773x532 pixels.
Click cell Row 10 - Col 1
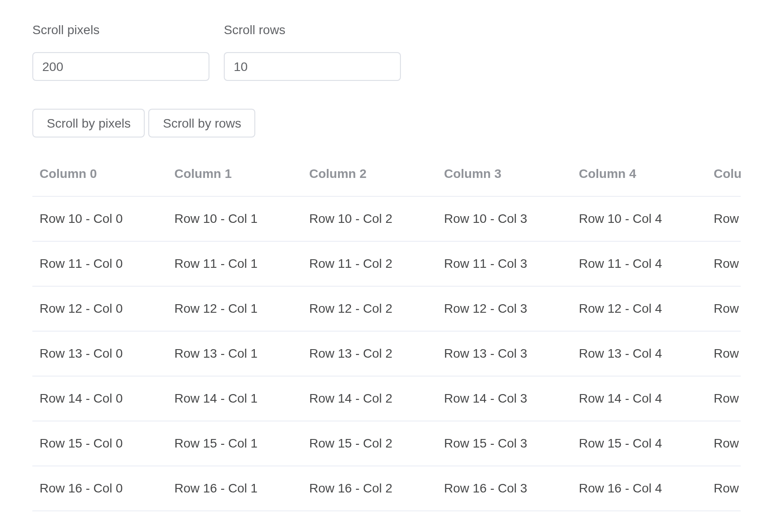coord(235,219)
